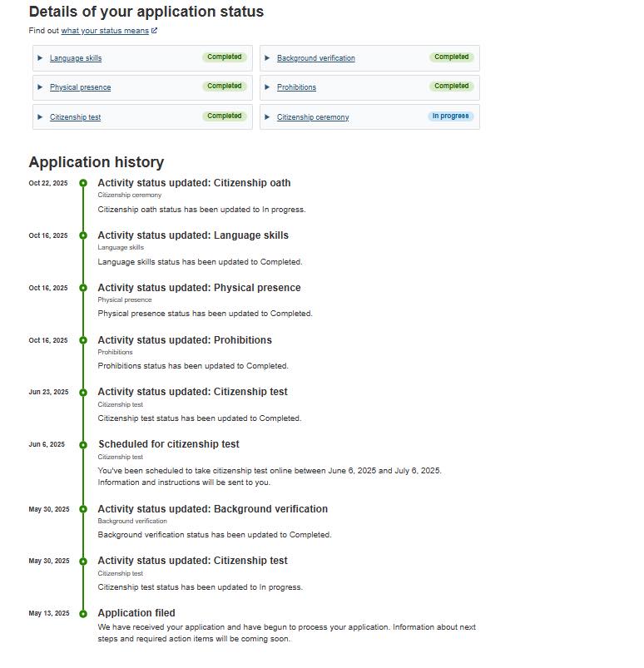
Task: Open the Physical presence link
Action: (80, 87)
